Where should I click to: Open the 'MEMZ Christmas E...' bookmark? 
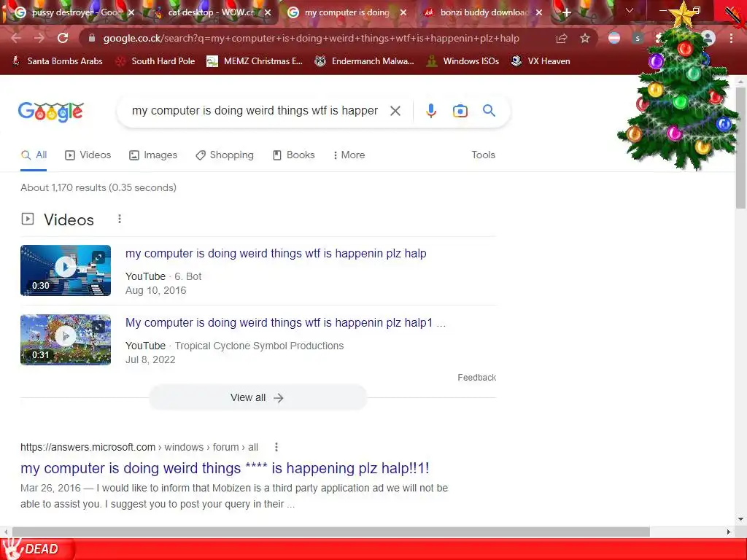[255, 61]
